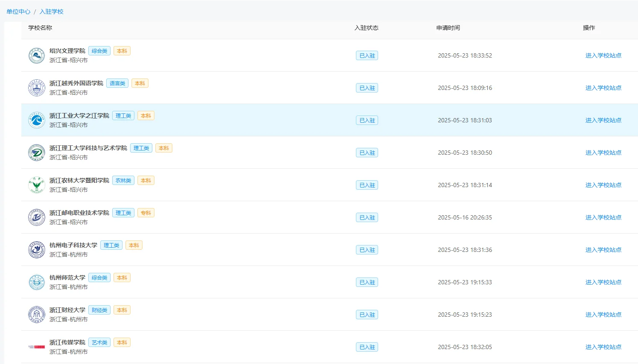Viewport: 638px width, 364px height.
Task: Click timestamp 2025-05-23 18:09:16
Action: 465,88
